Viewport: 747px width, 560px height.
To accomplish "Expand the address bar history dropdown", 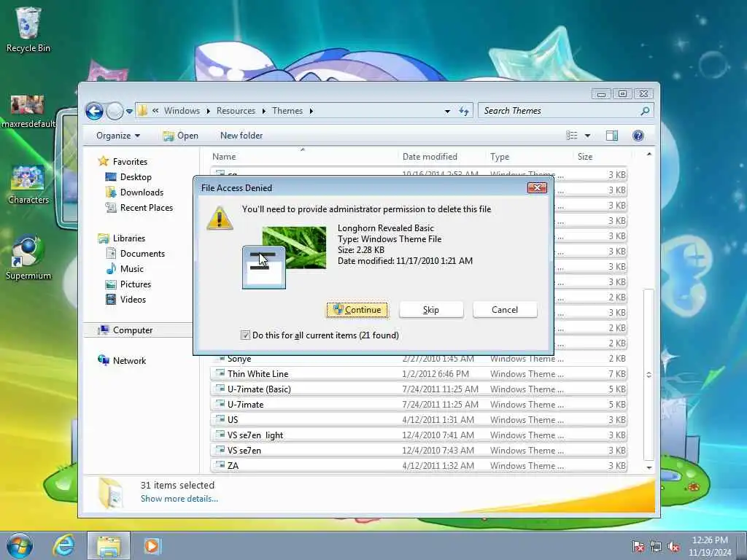I will point(447,111).
